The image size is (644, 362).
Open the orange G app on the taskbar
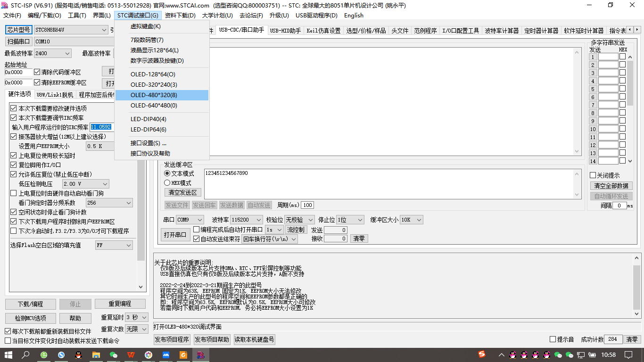(183, 354)
